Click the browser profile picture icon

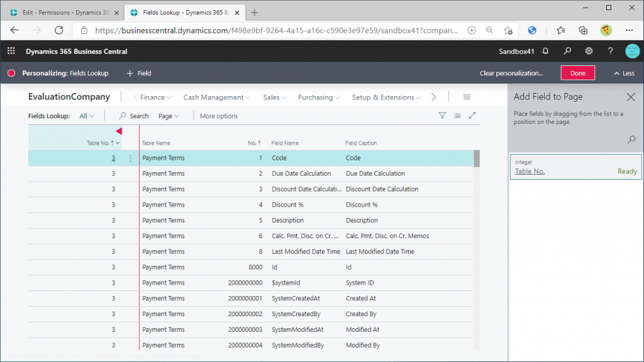[606, 30]
